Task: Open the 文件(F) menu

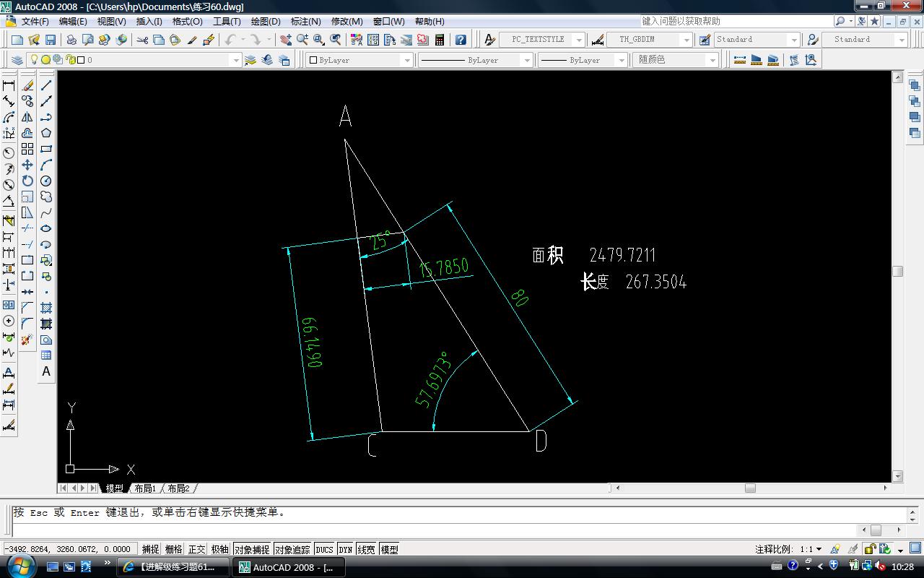Action: tap(35, 21)
